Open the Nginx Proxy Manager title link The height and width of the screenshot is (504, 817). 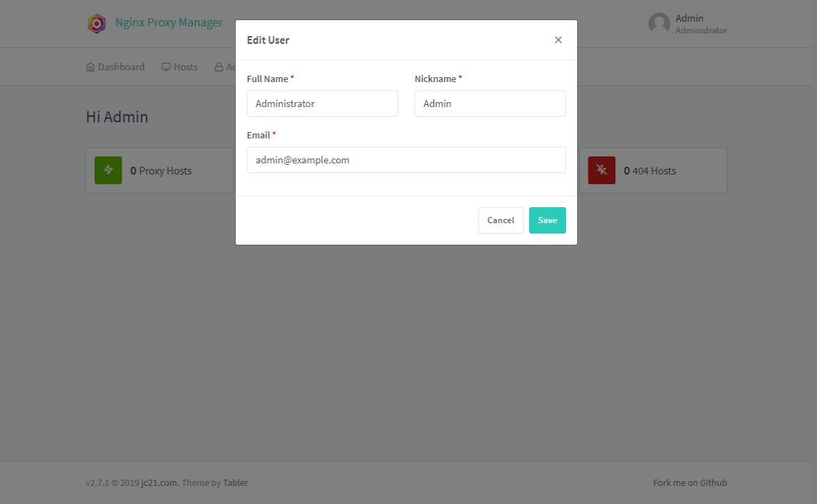coord(169,22)
